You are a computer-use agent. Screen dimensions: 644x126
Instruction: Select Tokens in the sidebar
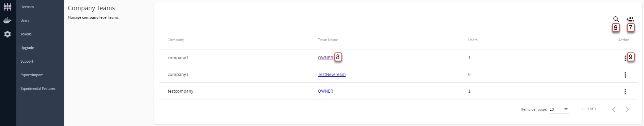26,34
